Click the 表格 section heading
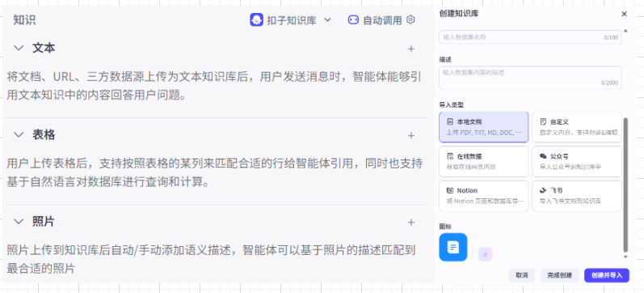The height and width of the screenshot is (293, 644). (44, 134)
